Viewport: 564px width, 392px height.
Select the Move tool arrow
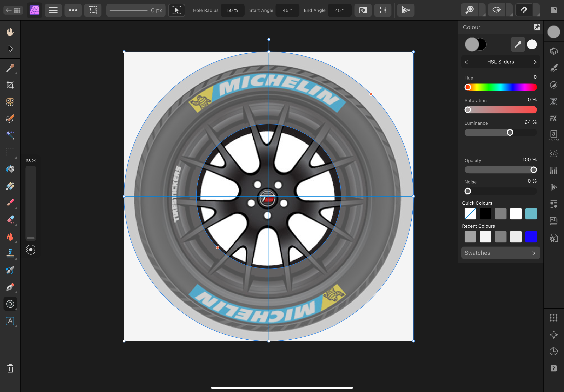[x=10, y=49]
